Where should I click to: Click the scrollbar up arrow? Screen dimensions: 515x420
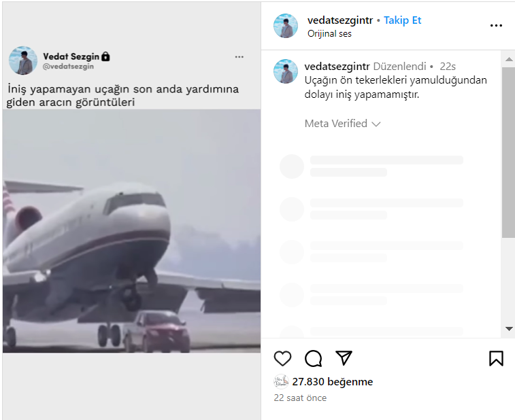click(509, 59)
